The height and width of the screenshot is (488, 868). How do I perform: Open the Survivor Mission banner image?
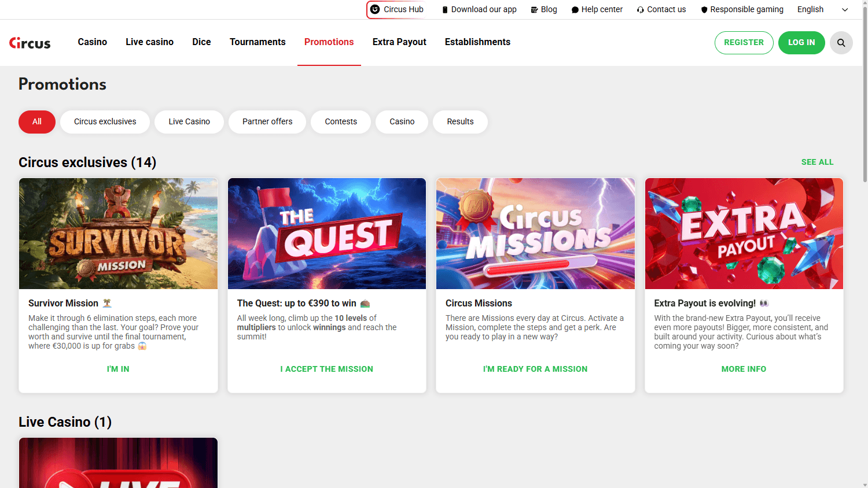pos(118,234)
